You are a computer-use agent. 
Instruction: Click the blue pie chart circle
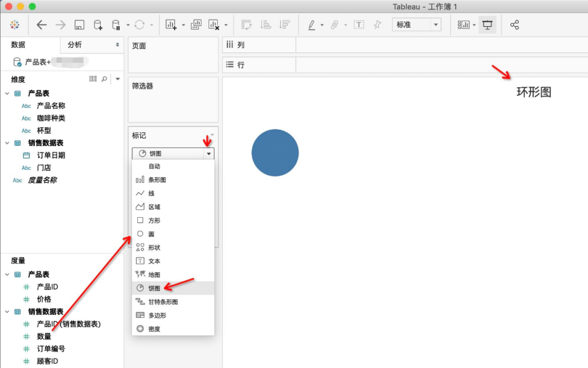(275, 153)
